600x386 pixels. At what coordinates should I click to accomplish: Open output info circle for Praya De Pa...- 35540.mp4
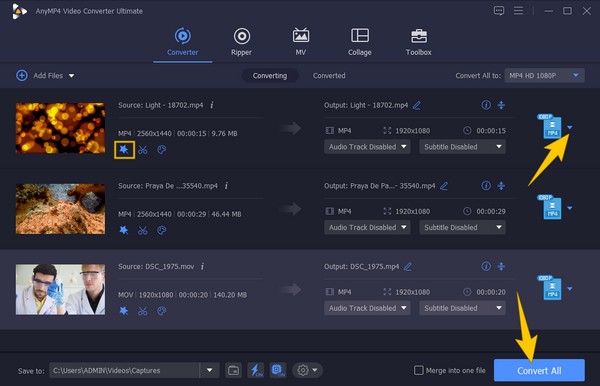tap(486, 186)
